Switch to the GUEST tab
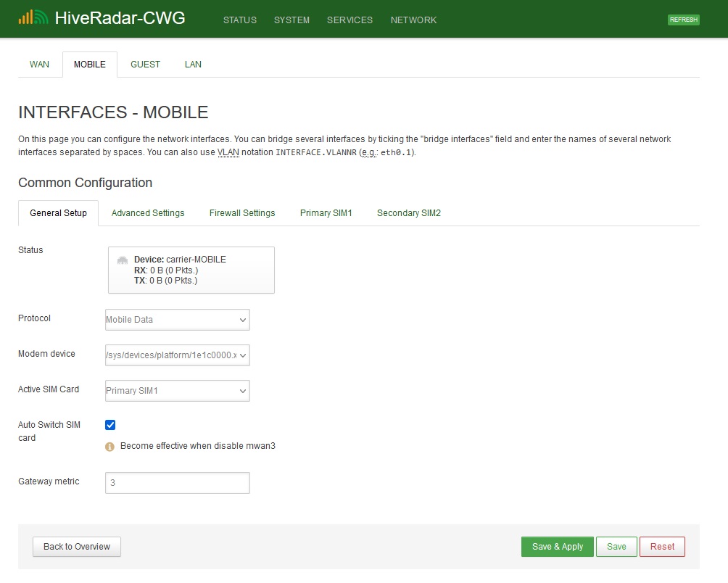Viewport: 728px width, 583px height. pyautogui.click(x=144, y=64)
